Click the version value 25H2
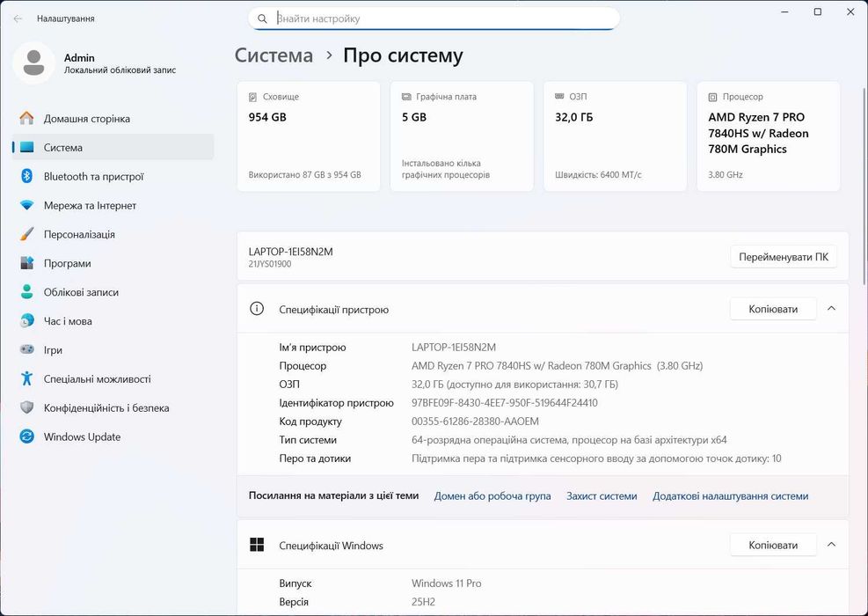 (423, 602)
